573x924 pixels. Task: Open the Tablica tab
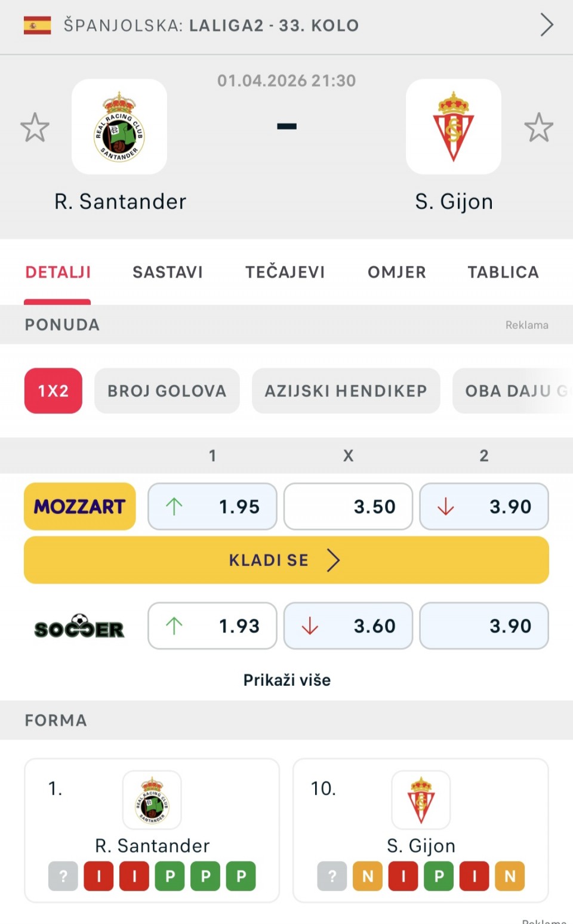[x=503, y=272]
